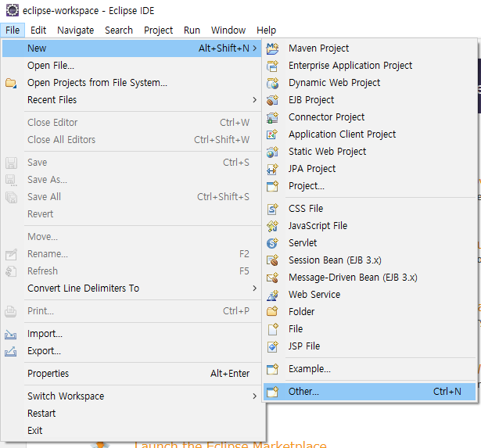This screenshot has height=448, width=481.
Task: Select Static Web Project entry
Action: [x=369, y=152]
